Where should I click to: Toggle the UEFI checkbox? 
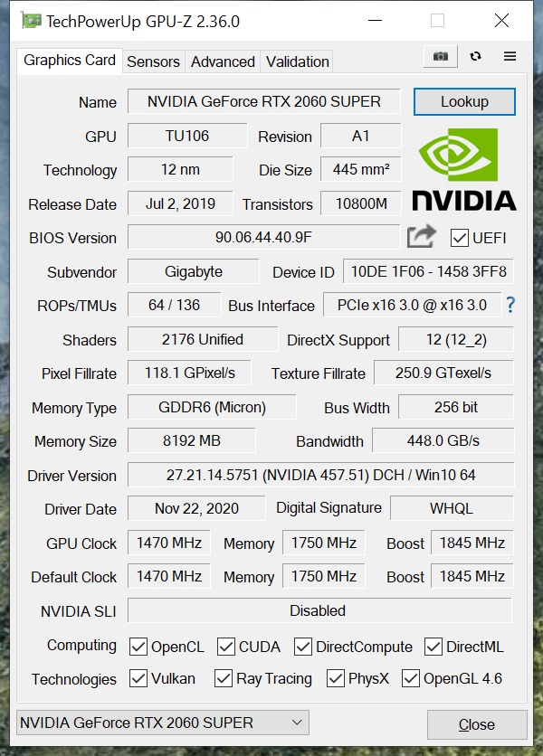point(460,238)
